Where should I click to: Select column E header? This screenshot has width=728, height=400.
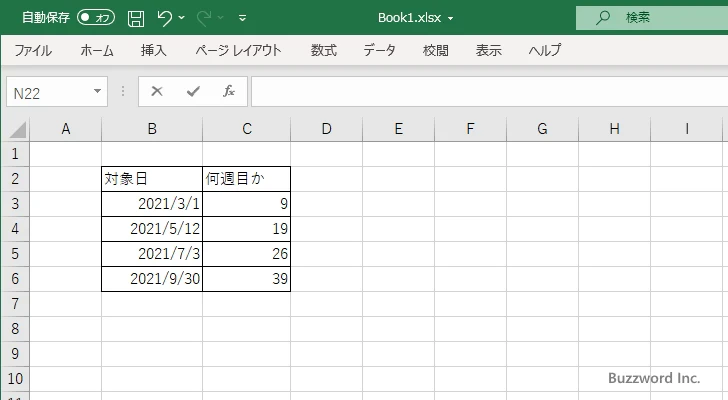(398, 129)
